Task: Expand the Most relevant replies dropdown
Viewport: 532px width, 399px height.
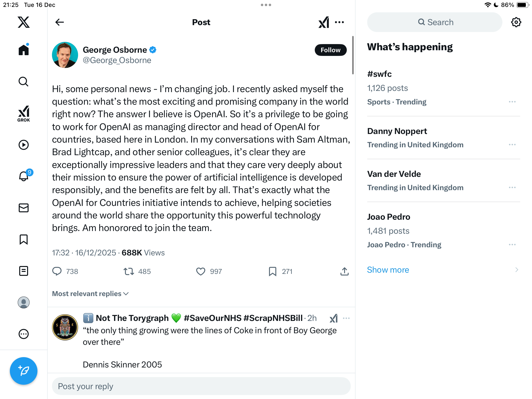Action: [90, 294]
